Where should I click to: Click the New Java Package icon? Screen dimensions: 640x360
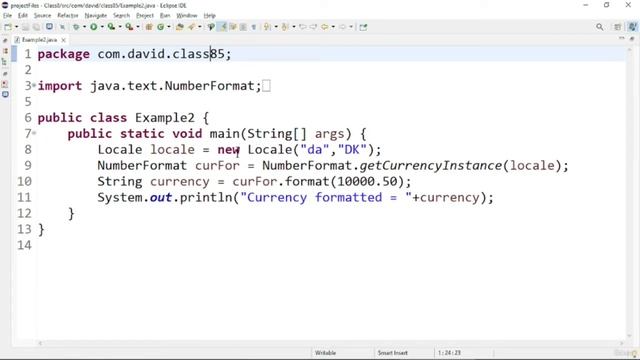(x=149, y=27)
